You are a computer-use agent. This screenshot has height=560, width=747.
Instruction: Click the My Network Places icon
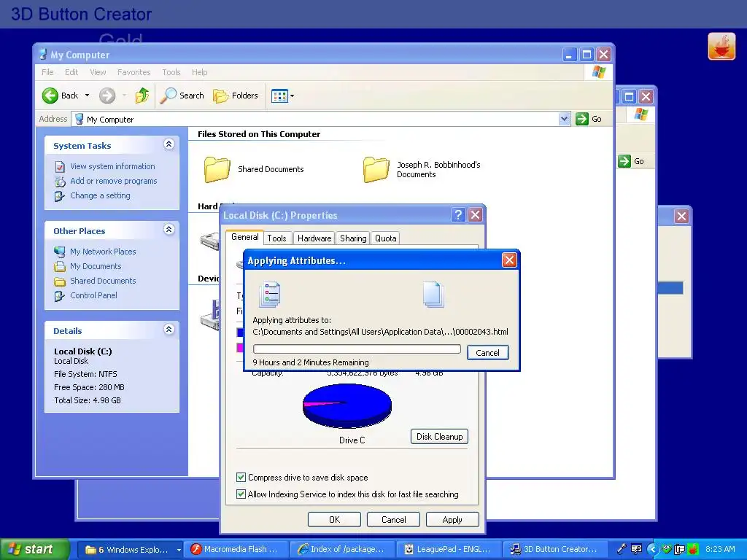(x=60, y=252)
